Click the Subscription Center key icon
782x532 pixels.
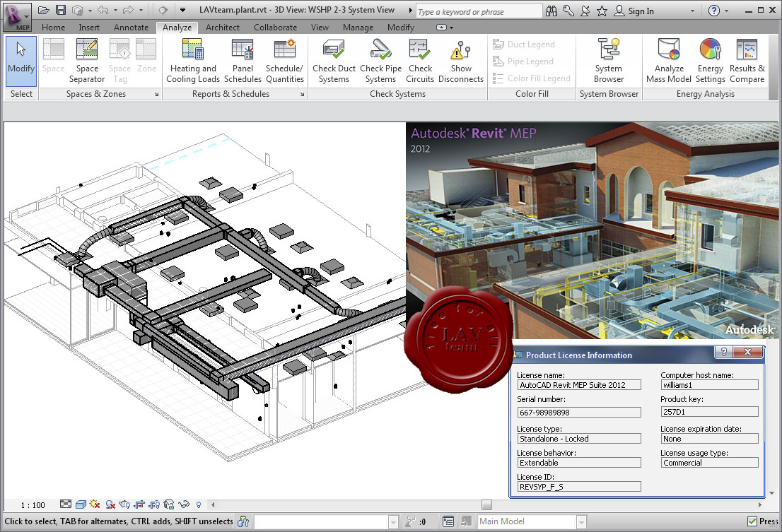point(568,11)
